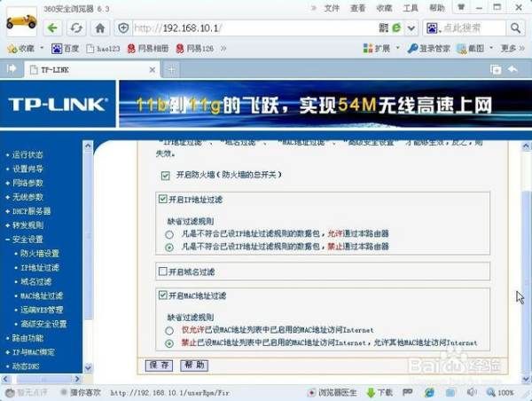The height and width of the screenshot is (401, 532).
Task: Open the 截图 screenshot tool
Action: coord(471,49)
